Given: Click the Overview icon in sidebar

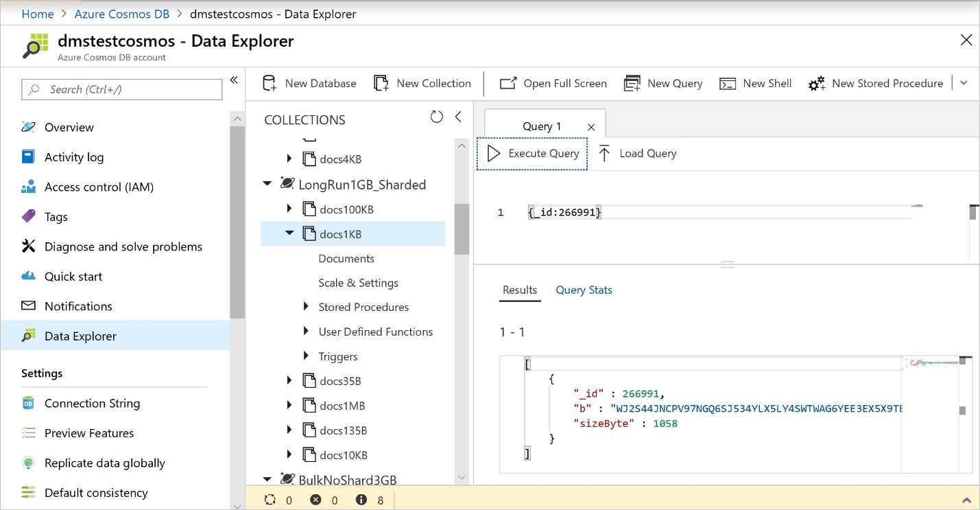Looking at the screenshot, I should pyautogui.click(x=28, y=127).
